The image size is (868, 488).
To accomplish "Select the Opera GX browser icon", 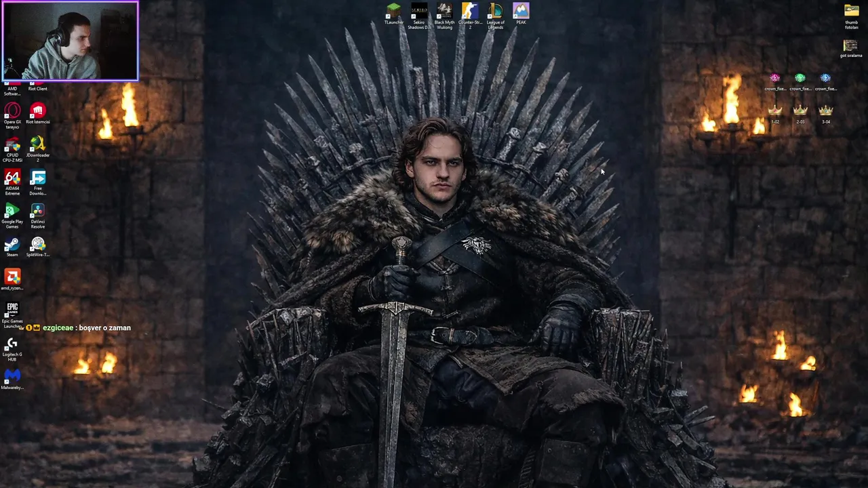I will point(12,115).
